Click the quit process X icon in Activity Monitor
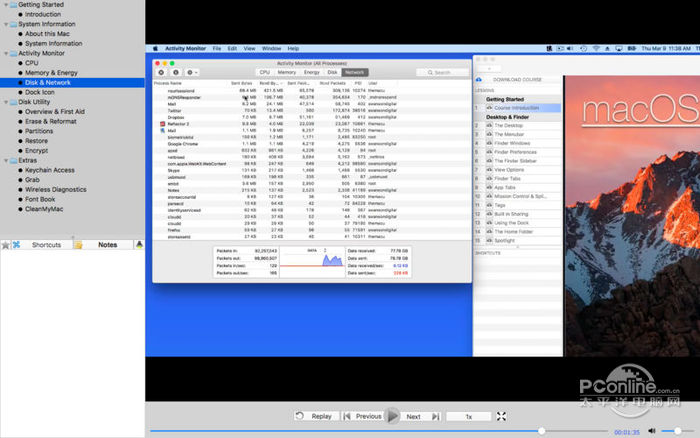Screen dimensions: 700x438 click(x=161, y=72)
